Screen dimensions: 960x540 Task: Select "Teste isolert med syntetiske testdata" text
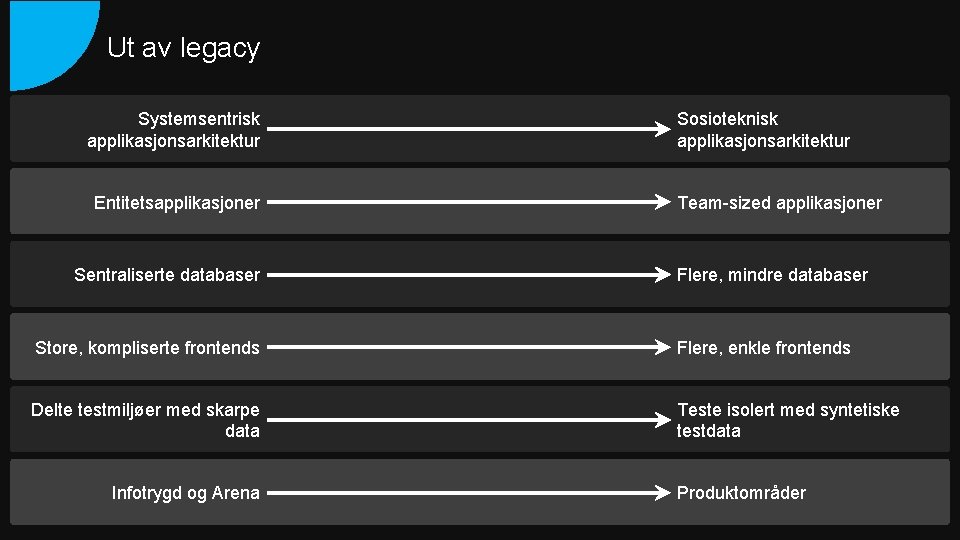787,420
